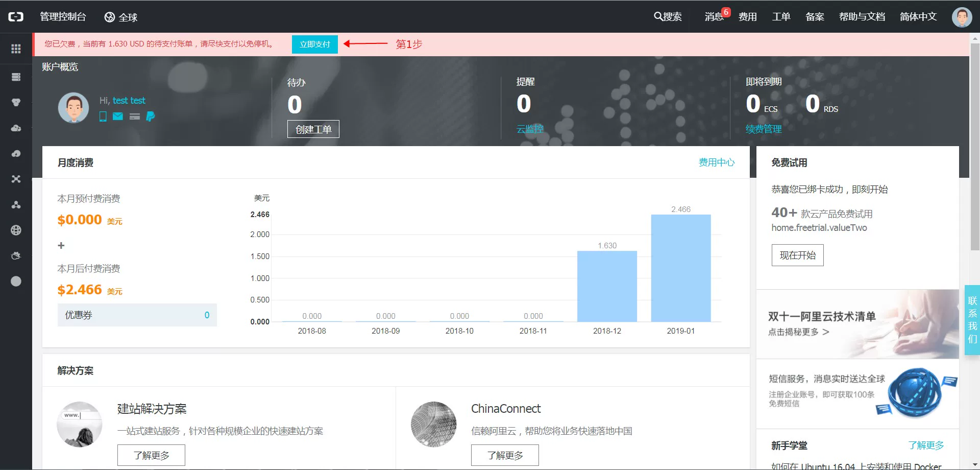The image size is (980, 470).
Task: Open the 费用 menu in top bar
Action: coord(748,16)
